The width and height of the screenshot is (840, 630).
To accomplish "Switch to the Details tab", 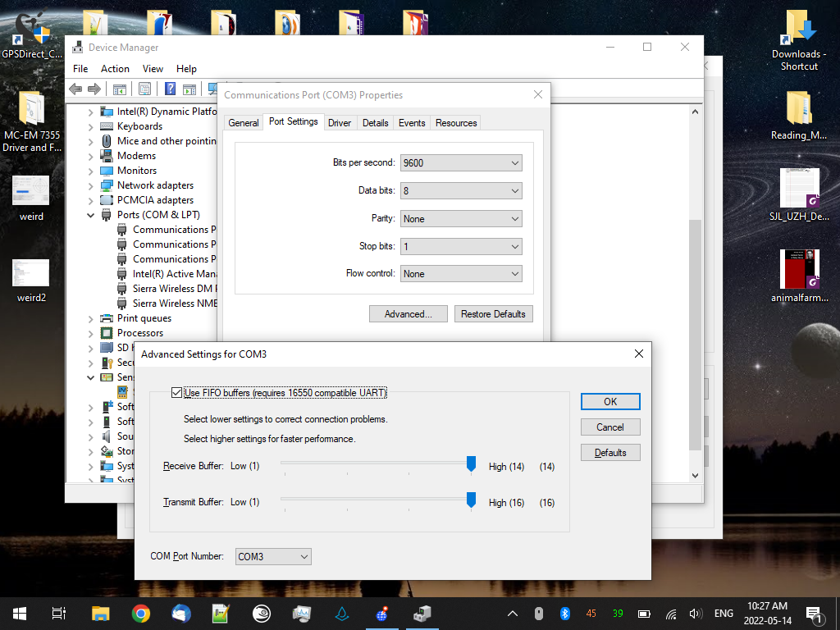I will click(x=375, y=123).
